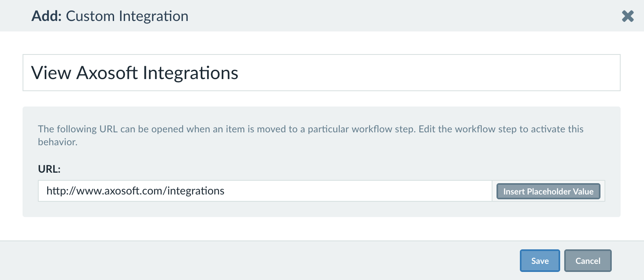Select the View Axosoft Integrations title text
644x280 pixels.
134,73
